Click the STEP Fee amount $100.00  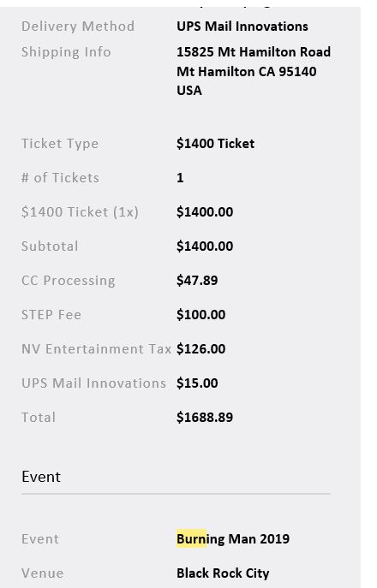click(x=200, y=315)
